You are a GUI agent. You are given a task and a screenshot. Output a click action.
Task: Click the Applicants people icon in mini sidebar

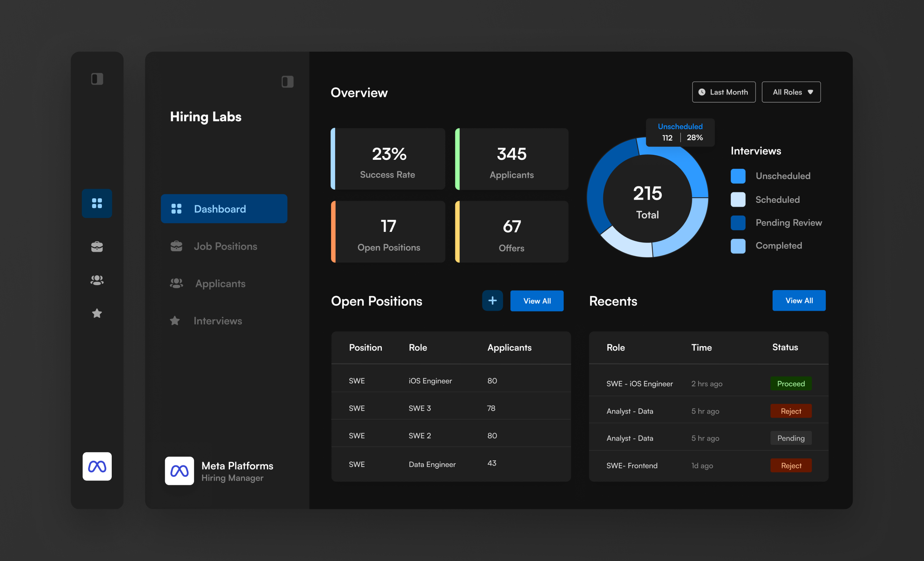[97, 279]
